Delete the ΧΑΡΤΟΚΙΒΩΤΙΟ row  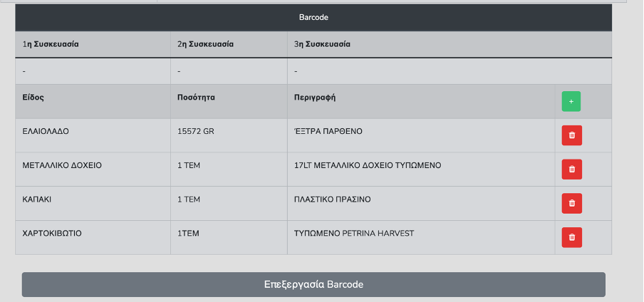[572, 237]
